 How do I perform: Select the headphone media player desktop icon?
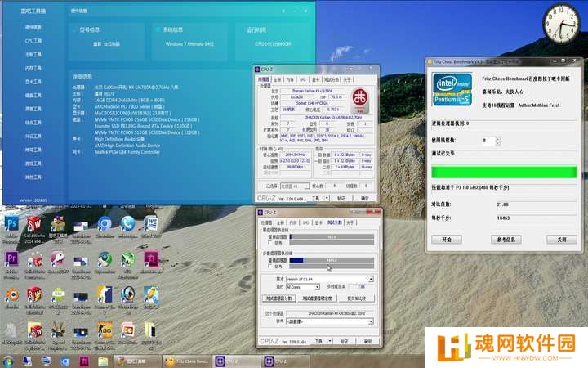pos(128,294)
